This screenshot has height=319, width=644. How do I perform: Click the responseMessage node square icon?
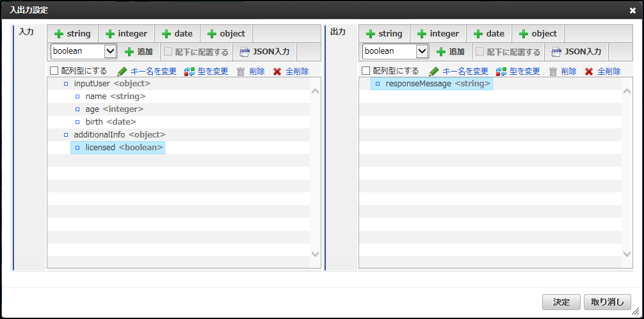[x=378, y=84]
